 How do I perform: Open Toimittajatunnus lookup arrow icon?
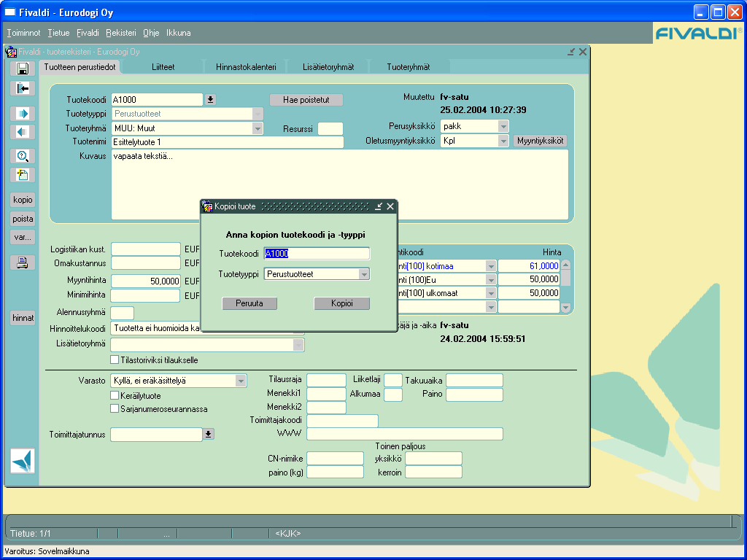(x=208, y=434)
